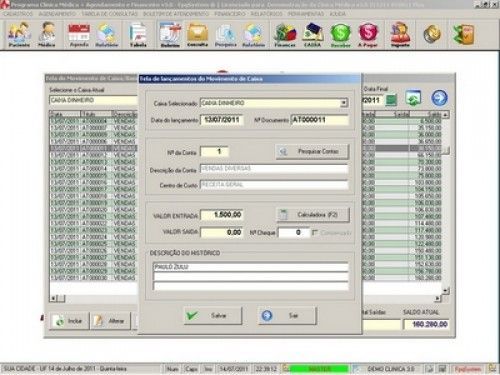Click the VALOR SAÍDA field
This screenshot has width=500, height=375.
point(222,232)
